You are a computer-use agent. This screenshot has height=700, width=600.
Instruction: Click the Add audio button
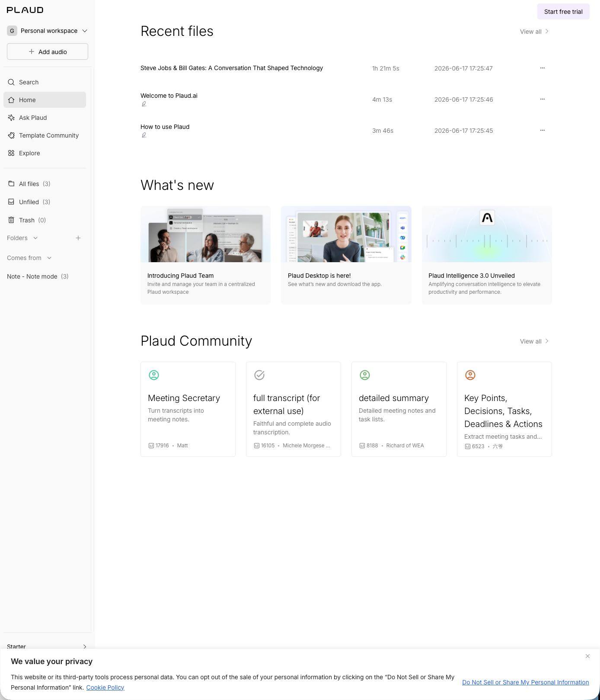(48, 51)
